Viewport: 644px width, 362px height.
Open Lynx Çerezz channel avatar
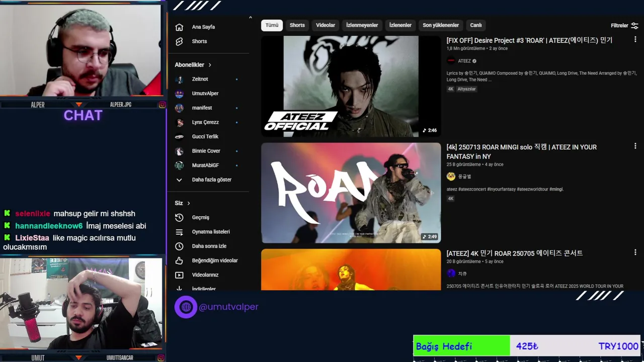pos(179,122)
